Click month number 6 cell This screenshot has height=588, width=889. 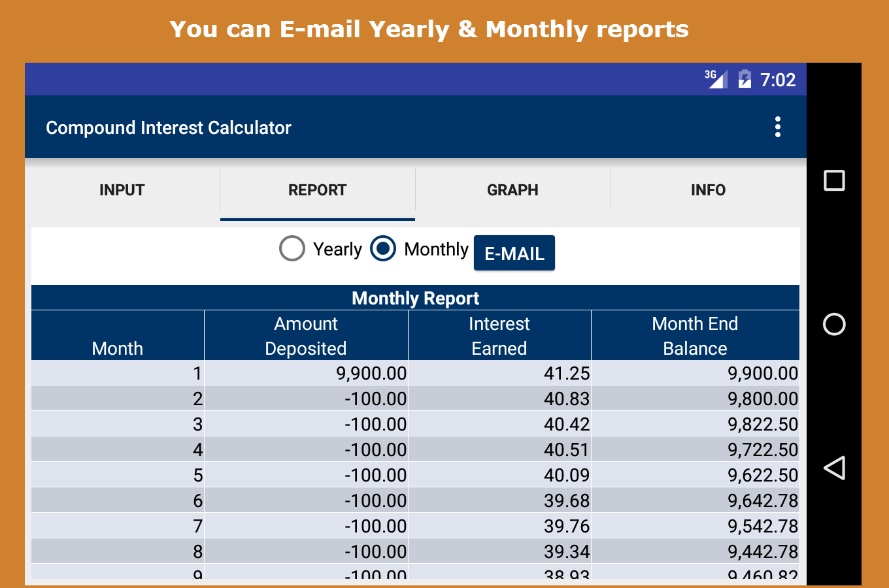click(x=118, y=500)
